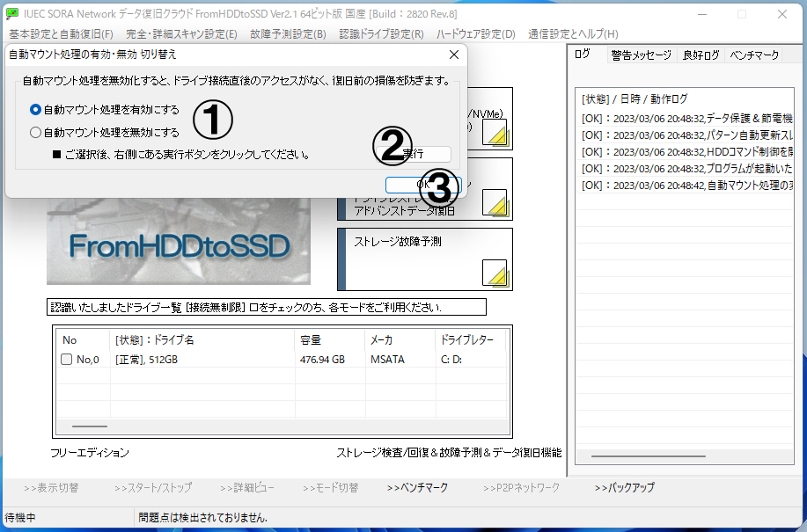Click 問題点は検出されておりません status message
The width and height of the screenshot is (807, 532).
coord(202,518)
